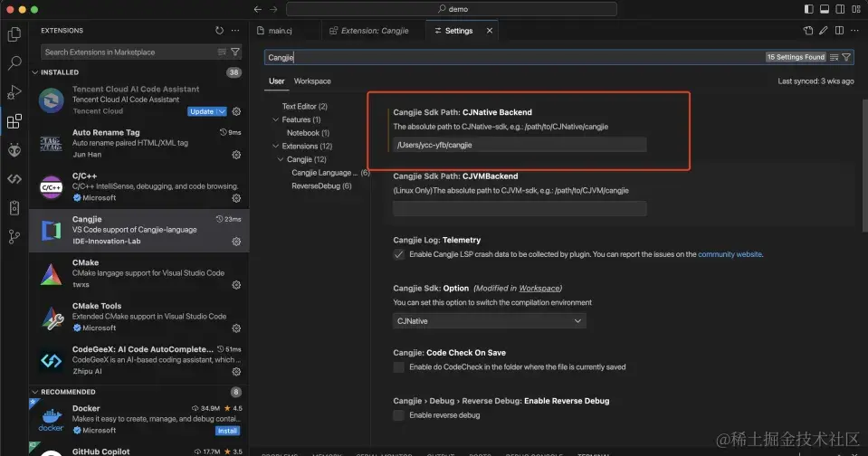Screen dimensions: 868x456
Task: Open the community website link
Action: (x=730, y=254)
